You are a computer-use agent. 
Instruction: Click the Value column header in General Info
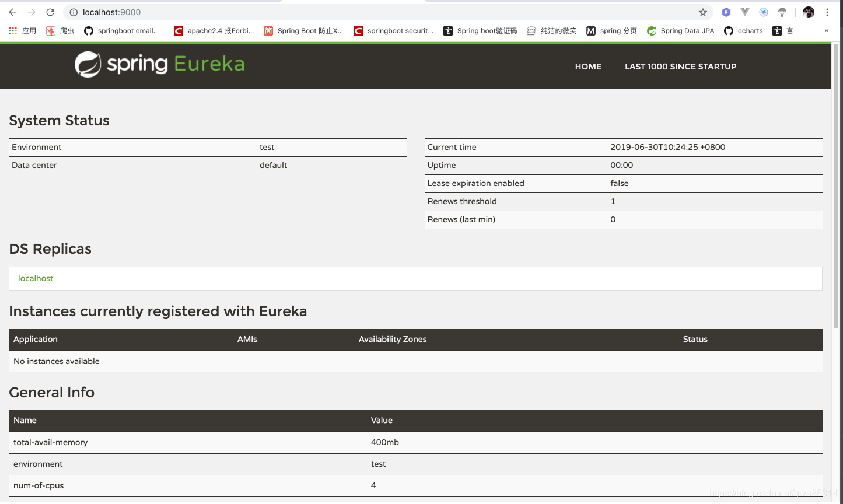pos(382,420)
